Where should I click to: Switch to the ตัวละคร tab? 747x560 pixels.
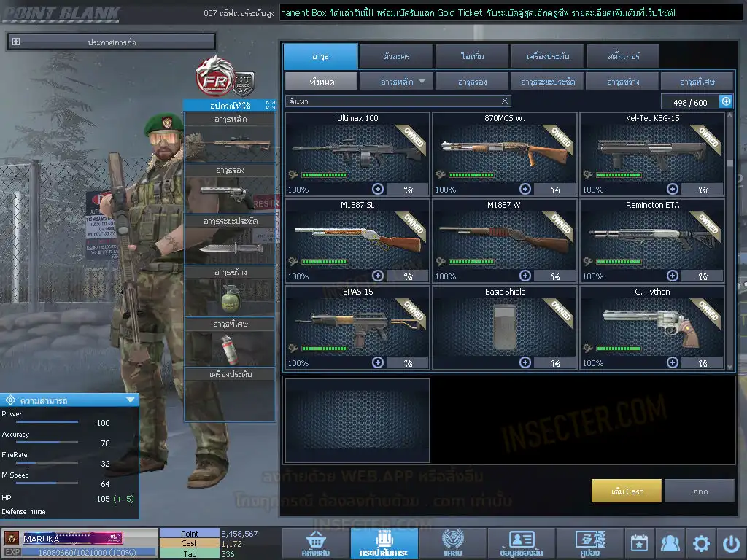click(395, 56)
